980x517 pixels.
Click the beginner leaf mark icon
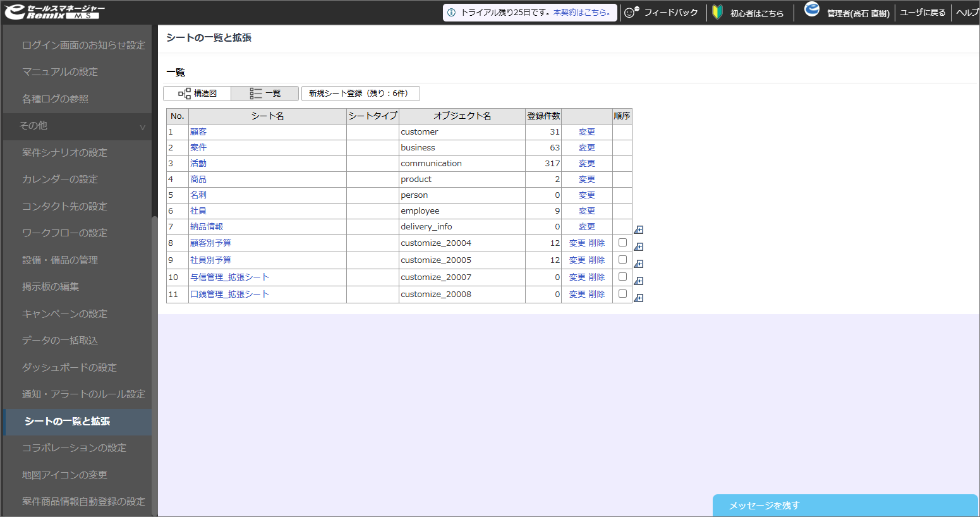(717, 12)
